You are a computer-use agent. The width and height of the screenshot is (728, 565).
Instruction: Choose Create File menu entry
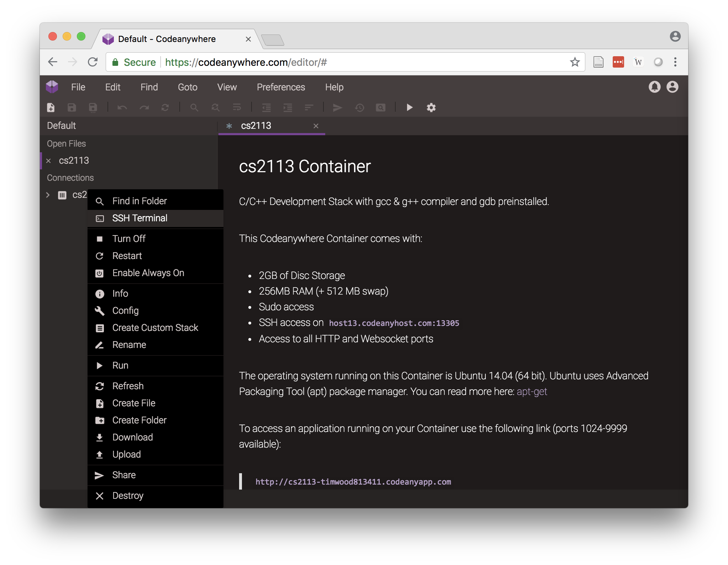tap(155, 403)
